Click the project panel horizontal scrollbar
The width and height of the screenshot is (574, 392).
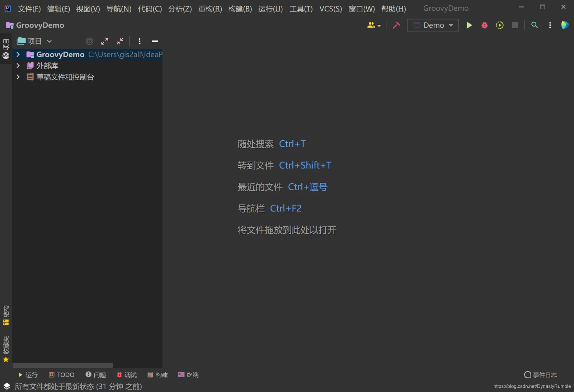coord(62,365)
